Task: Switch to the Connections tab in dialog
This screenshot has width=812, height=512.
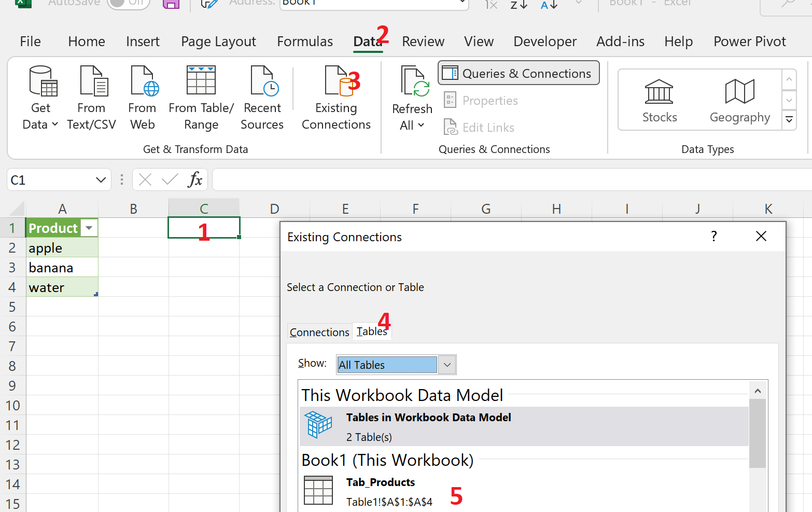Action: coord(319,332)
